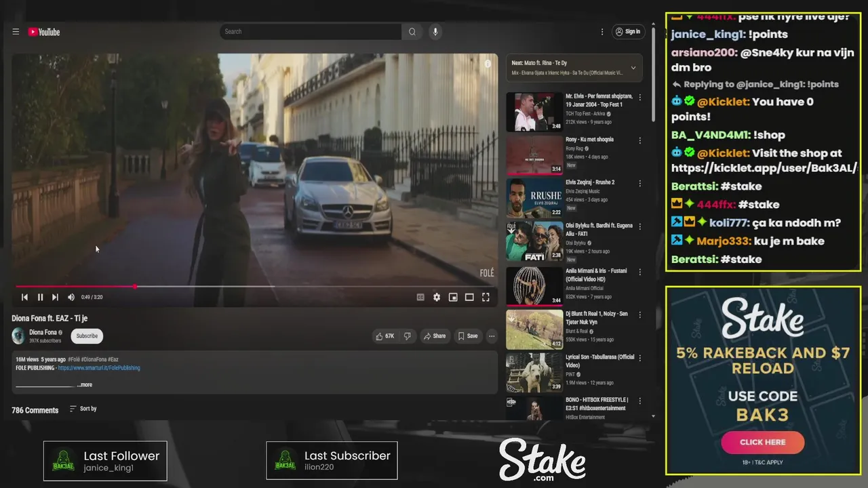Image resolution: width=868 pixels, height=488 pixels.
Task: Subscribe to Diona Fona channel
Action: point(87,335)
